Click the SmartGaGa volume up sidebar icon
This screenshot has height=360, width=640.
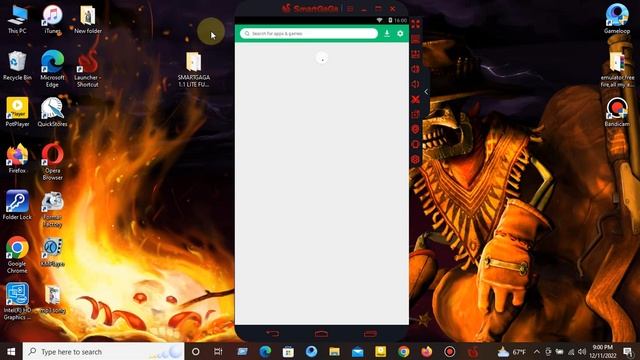point(416,69)
